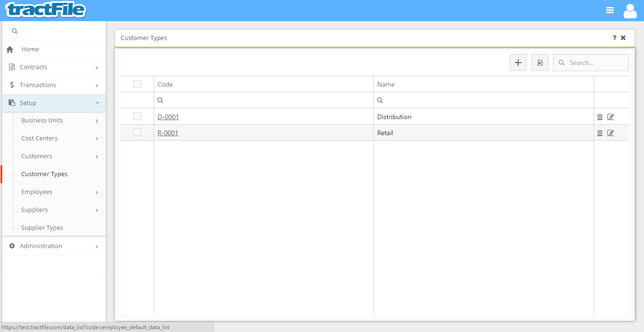Click the export data icon button
Viewport: 644px width, 332px height.
[x=539, y=63]
